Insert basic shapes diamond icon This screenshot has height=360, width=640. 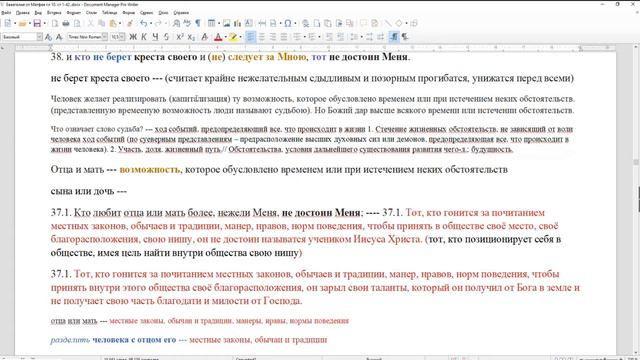click(399, 23)
